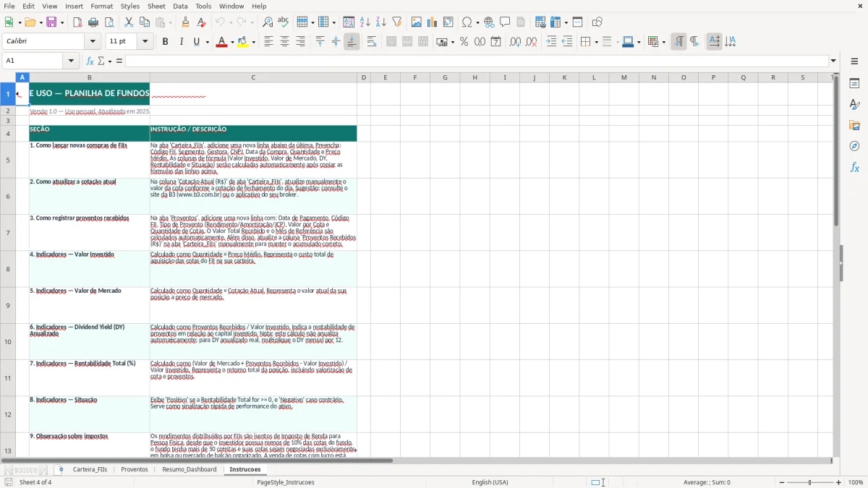
Task: Click the Format as Percent icon
Action: click(x=464, y=42)
